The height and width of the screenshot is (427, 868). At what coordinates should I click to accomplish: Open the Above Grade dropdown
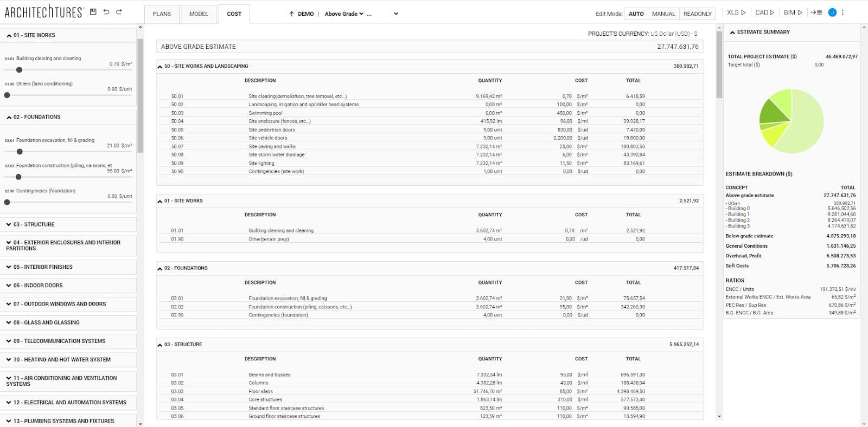point(344,14)
